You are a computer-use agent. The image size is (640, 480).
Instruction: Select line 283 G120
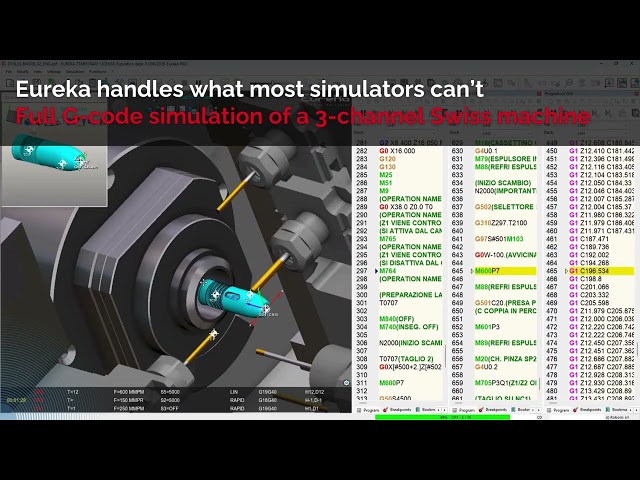point(387,159)
